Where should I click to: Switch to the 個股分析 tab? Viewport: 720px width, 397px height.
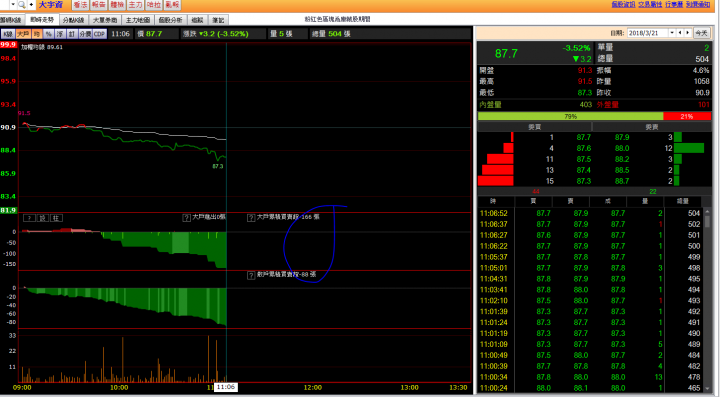coord(170,20)
